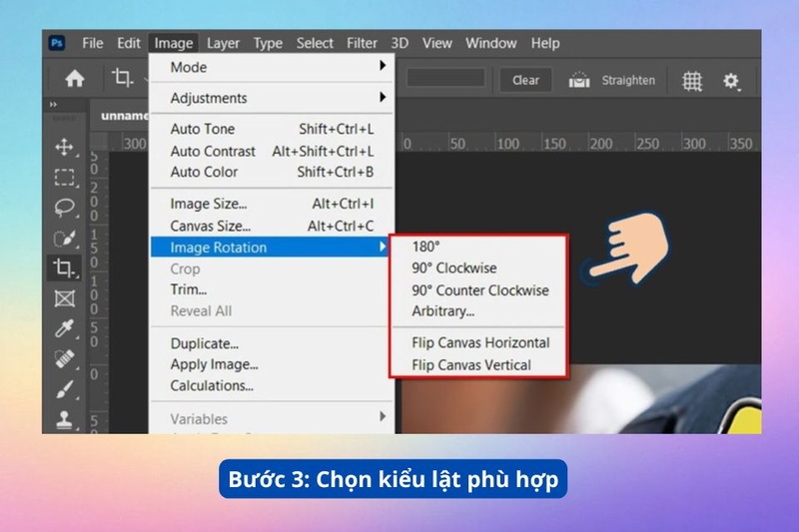Select the Spot Healing Brush tool
799x532 pixels.
coord(65,359)
